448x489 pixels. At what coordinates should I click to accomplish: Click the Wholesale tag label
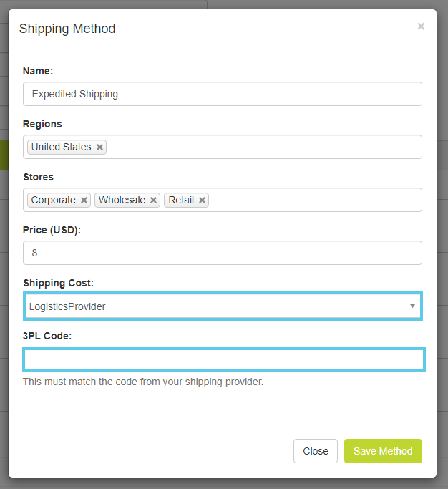click(122, 200)
